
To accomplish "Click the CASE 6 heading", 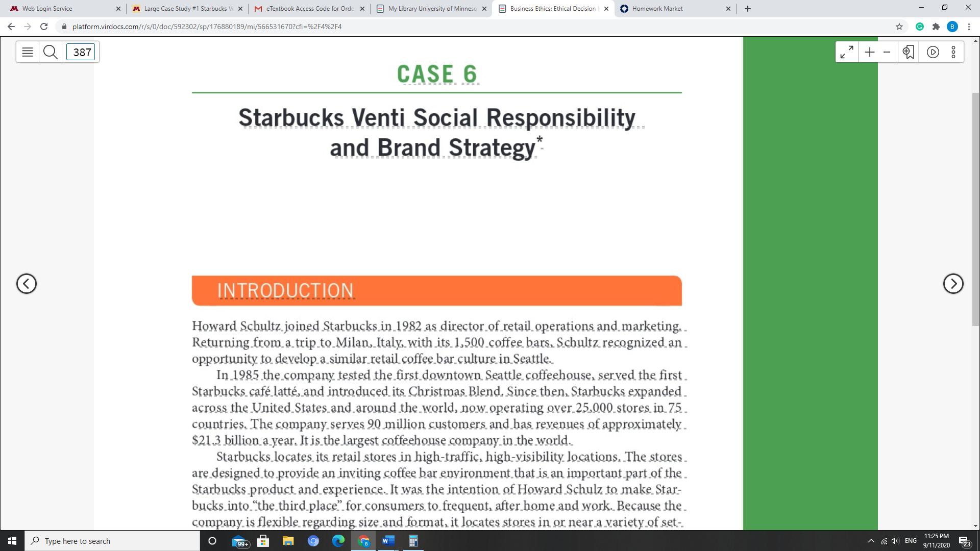I will tap(437, 74).
